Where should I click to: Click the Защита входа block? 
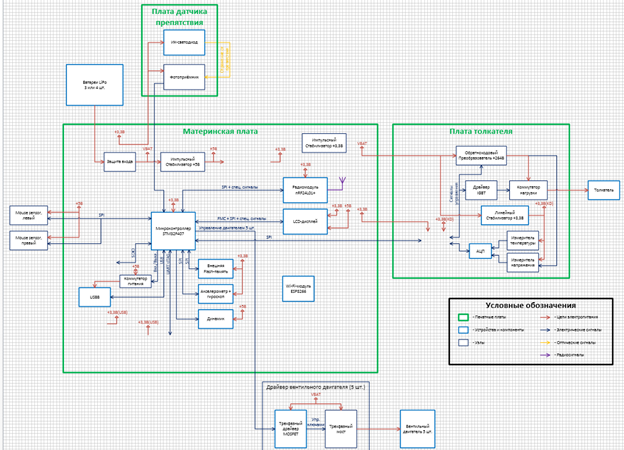click(x=119, y=160)
